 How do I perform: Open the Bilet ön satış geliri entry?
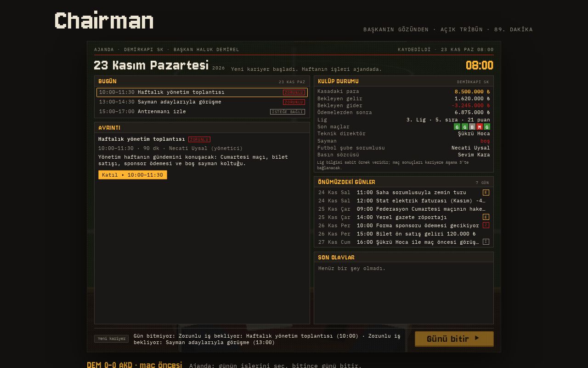pyautogui.click(x=404, y=234)
